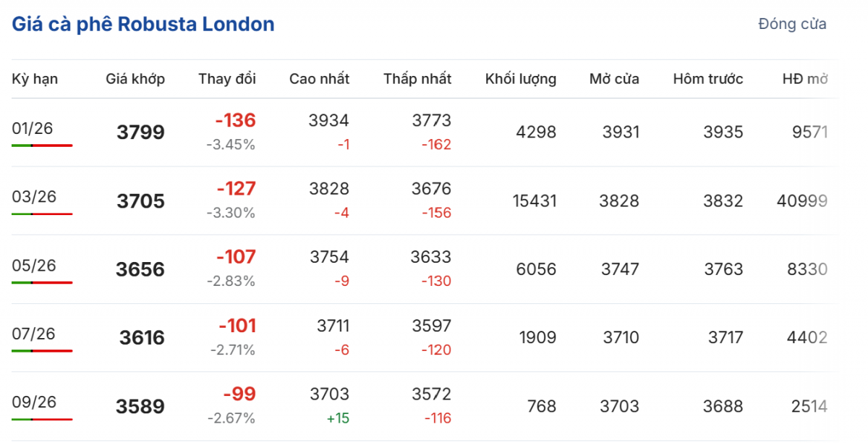Image resolution: width=868 pixels, height=443 pixels.
Task: Click the 15431 volume value
Action: pyautogui.click(x=535, y=201)
